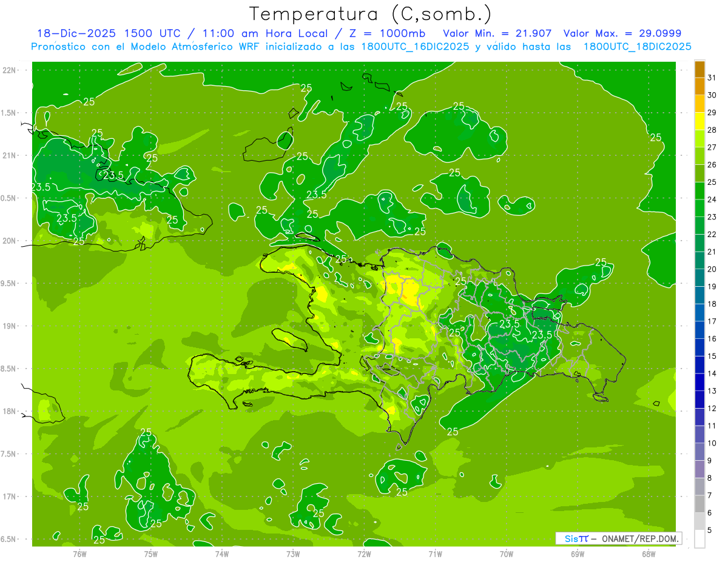Click the '18' value on the color scale
The image size is (728, 562).
(712, 304)
